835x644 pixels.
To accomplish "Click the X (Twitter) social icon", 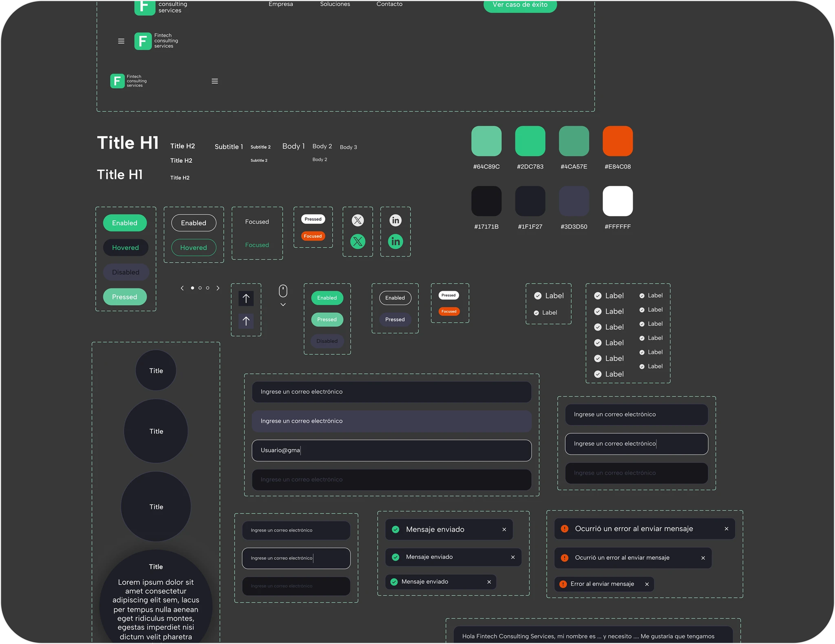I will click(357, 220).
